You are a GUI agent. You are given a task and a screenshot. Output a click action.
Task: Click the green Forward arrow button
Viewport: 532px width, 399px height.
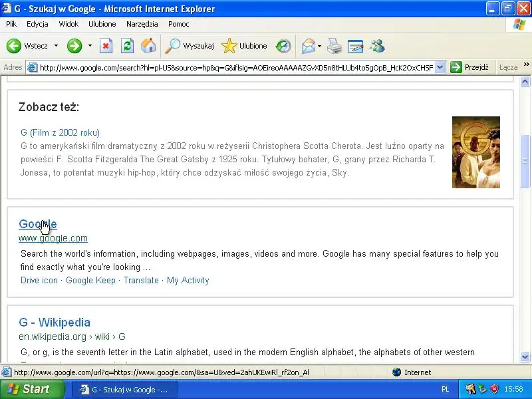[74, 46]
